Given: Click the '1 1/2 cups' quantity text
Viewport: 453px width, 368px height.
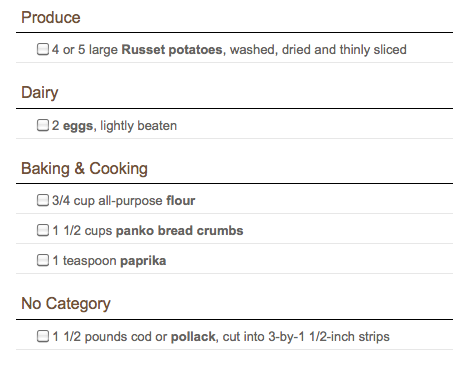Looking at the screenshot, I should [x=82, y=231].
